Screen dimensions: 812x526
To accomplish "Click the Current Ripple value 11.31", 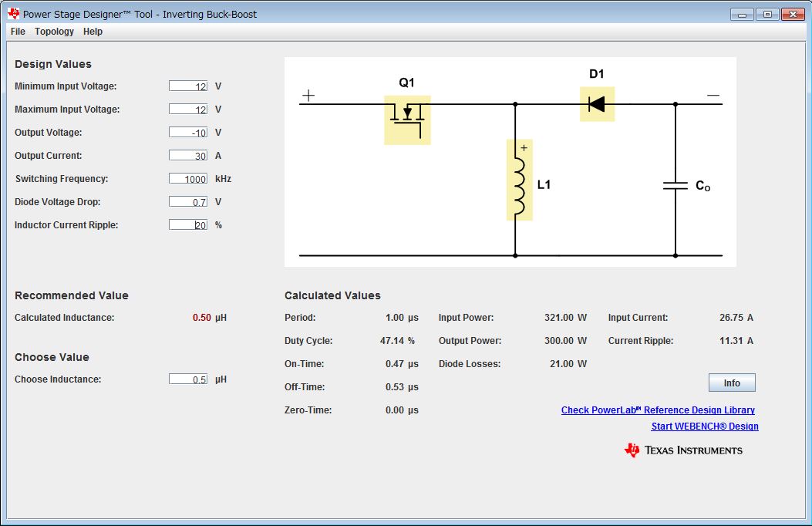I will pos(731,341).
